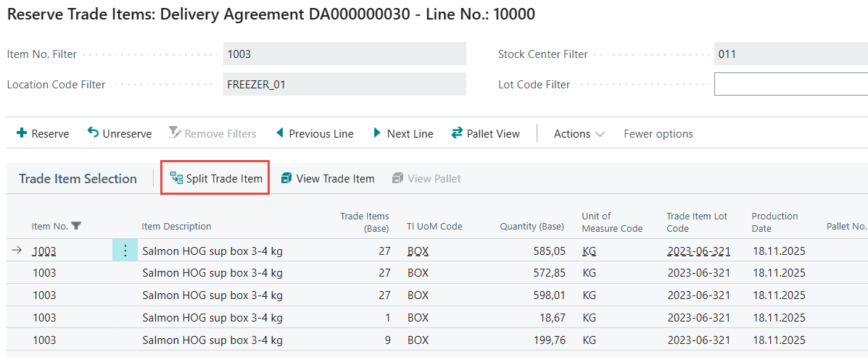Viewport: 868px width, 357px height.
Task: Click the Unreserve undo arrow icon
Action: coord(93,133)
